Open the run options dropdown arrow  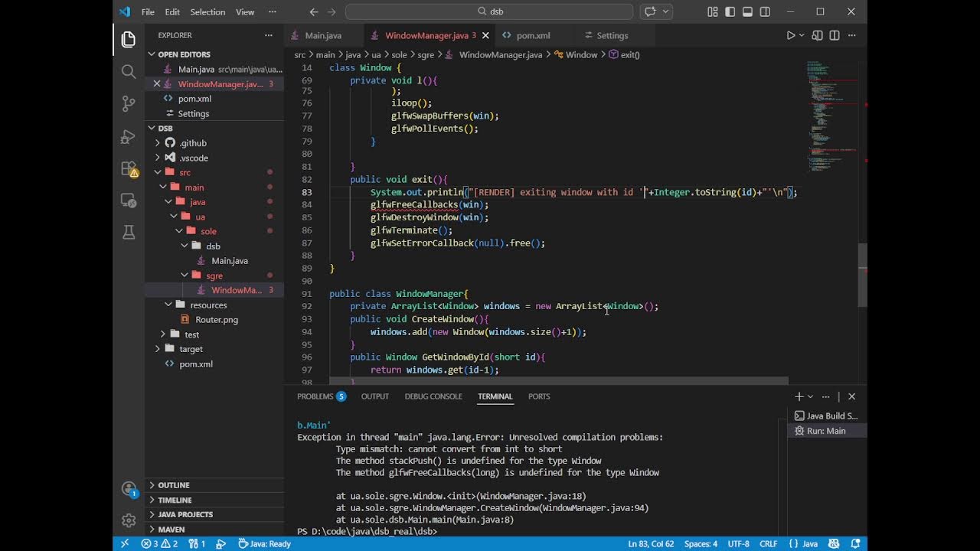(802, 35)
